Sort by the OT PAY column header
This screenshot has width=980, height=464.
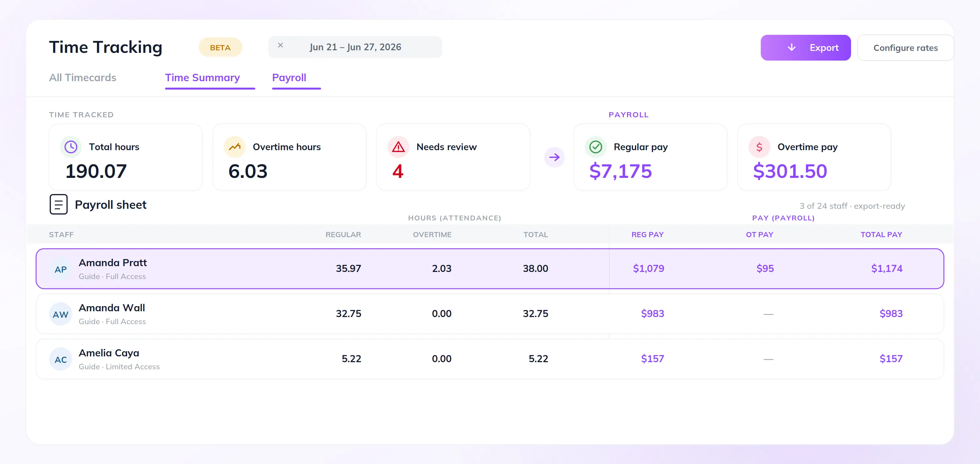coord(759,235)
